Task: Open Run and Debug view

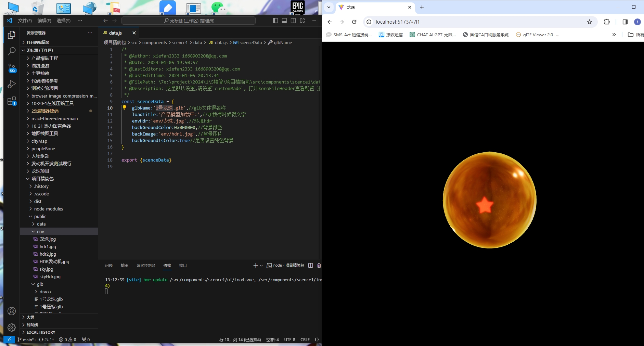Action: [x=12, y=84]
